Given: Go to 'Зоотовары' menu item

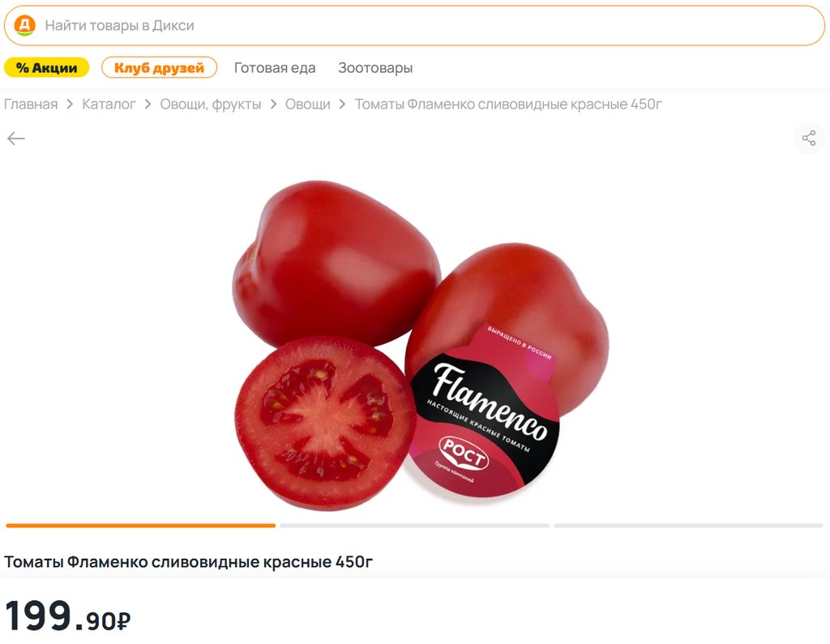Looking at the screenshot, I should click(x=375, y=68).
